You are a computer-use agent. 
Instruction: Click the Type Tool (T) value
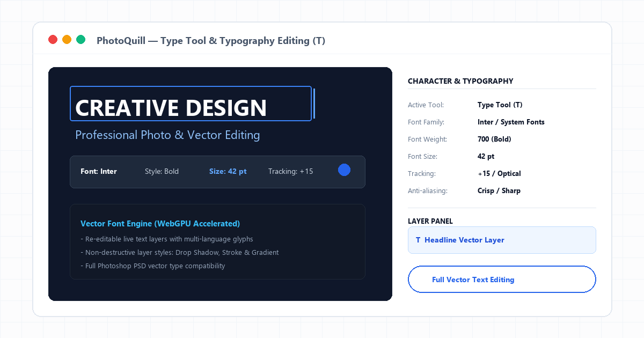coord(500,105)
